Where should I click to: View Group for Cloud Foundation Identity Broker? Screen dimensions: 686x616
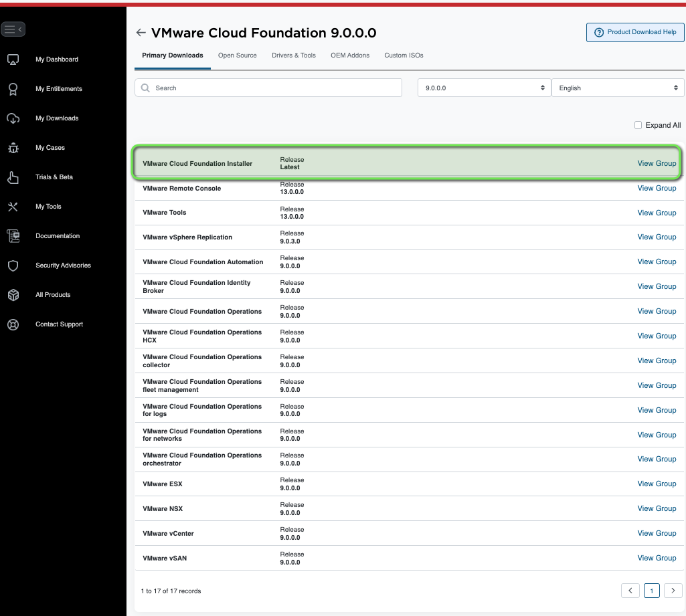[657, 286]
